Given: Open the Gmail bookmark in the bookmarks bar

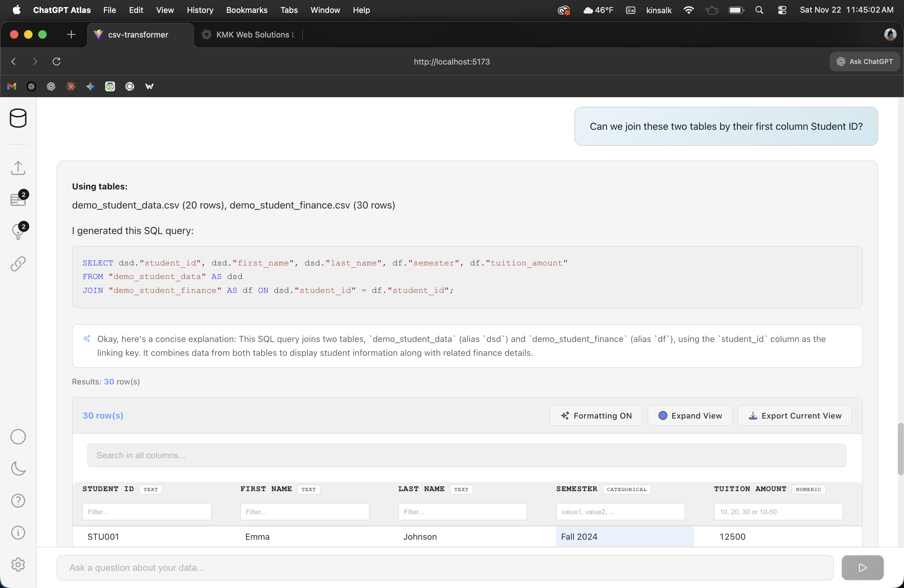Looking at the screenshot, I should 11,86.
